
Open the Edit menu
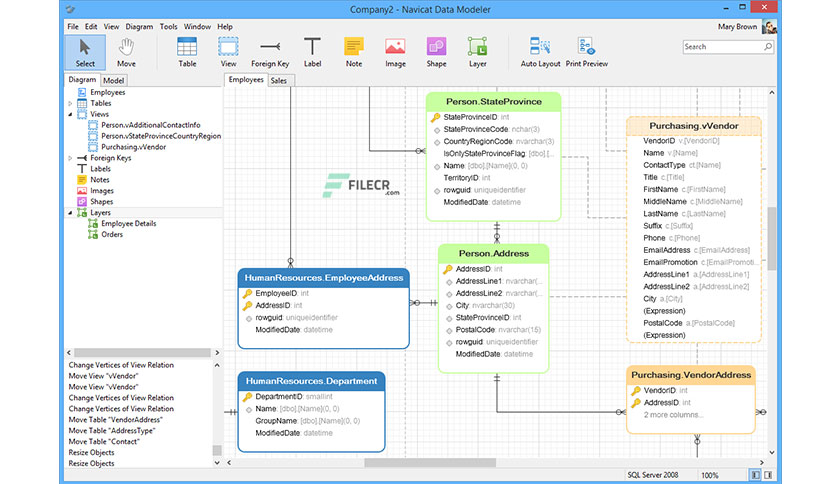point(91,27)
